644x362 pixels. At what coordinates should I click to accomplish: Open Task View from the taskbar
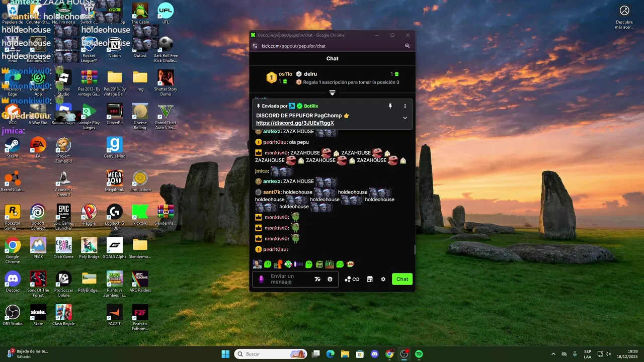315,354
